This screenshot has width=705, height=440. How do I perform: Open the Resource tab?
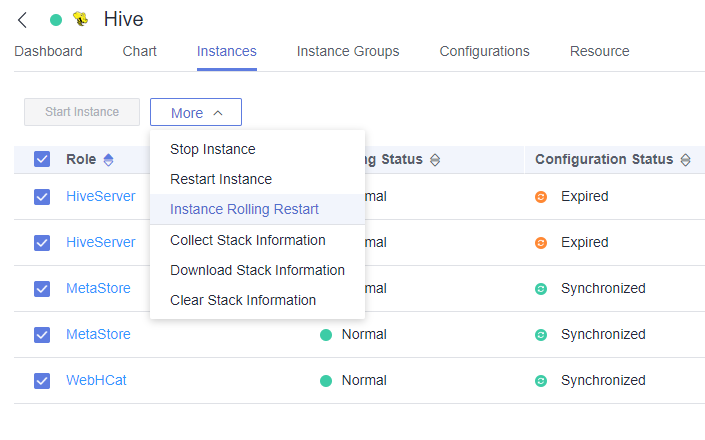[599, 51]
